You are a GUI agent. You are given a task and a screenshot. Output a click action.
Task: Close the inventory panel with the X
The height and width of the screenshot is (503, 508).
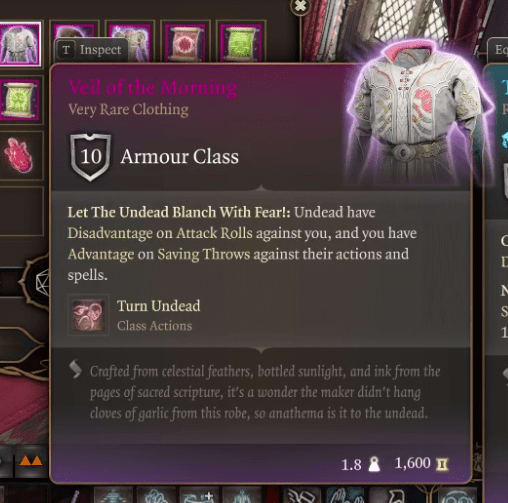[x=300, y=6]
